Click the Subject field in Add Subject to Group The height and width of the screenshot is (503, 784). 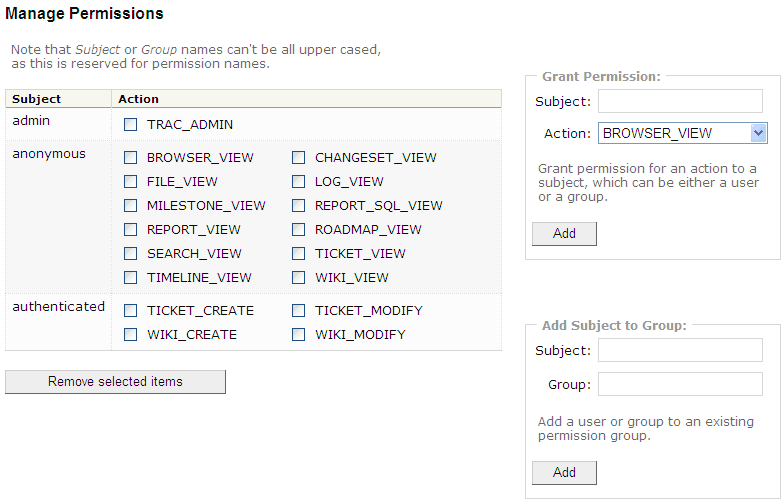[680, 350]
